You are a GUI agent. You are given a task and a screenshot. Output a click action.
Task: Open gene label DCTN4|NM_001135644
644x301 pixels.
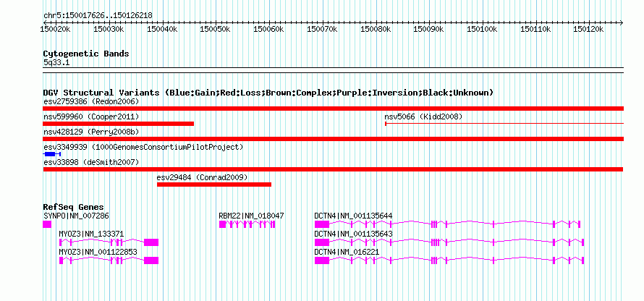[x=354, y=216]
